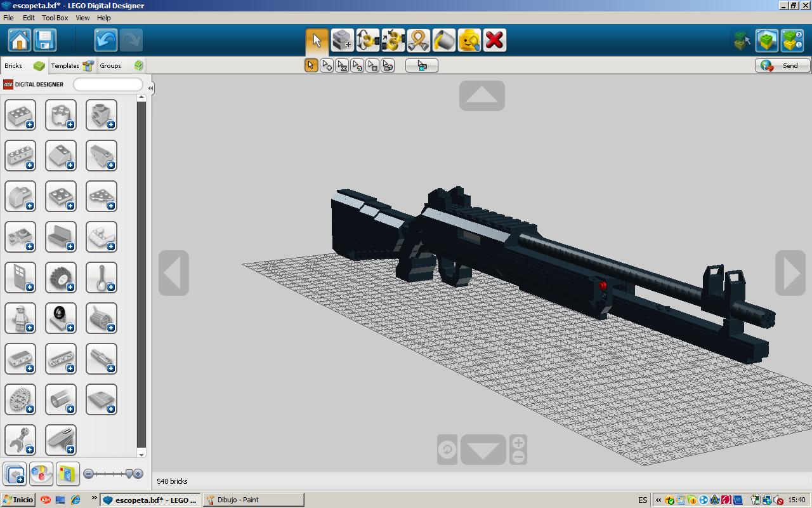The width and height of the screenshot is (812, 508).
Task: Click the left camera rotation arrow
Action: tap(173, 273)
